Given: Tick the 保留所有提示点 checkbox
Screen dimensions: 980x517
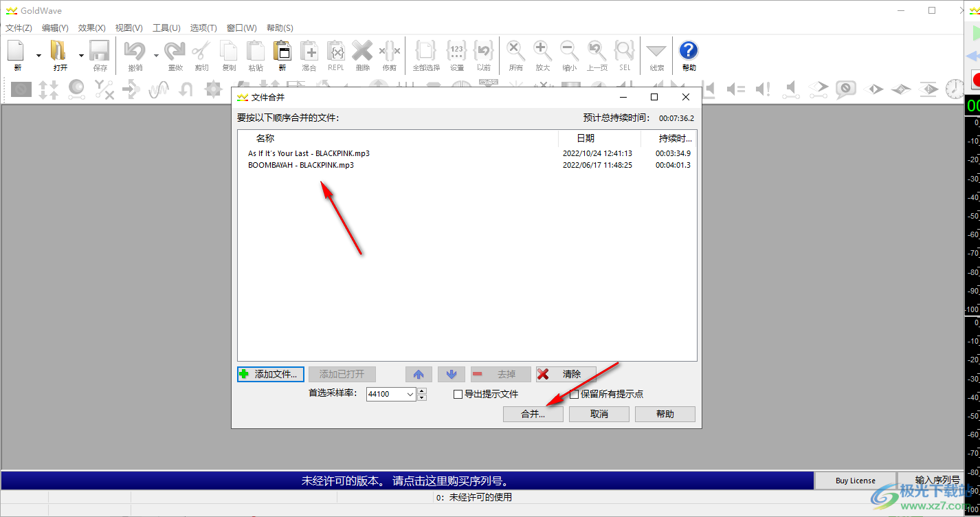Looking at the screenshot, I should 575,395.
